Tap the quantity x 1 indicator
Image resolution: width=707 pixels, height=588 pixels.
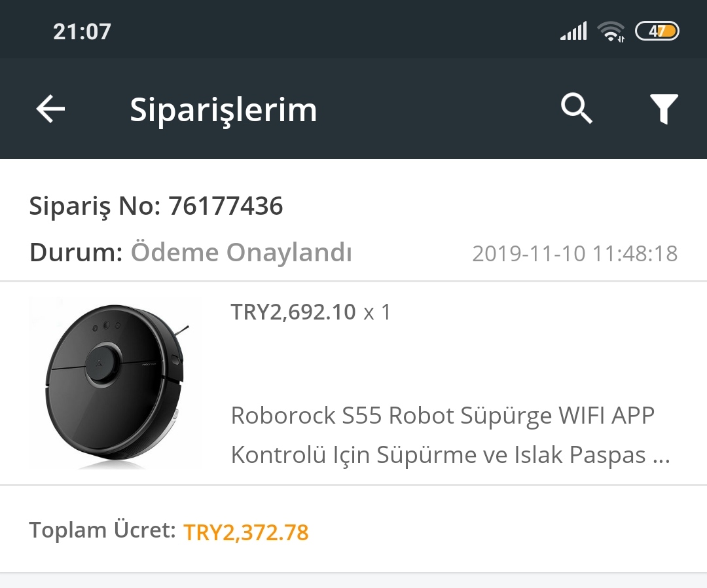coord(377,312)
